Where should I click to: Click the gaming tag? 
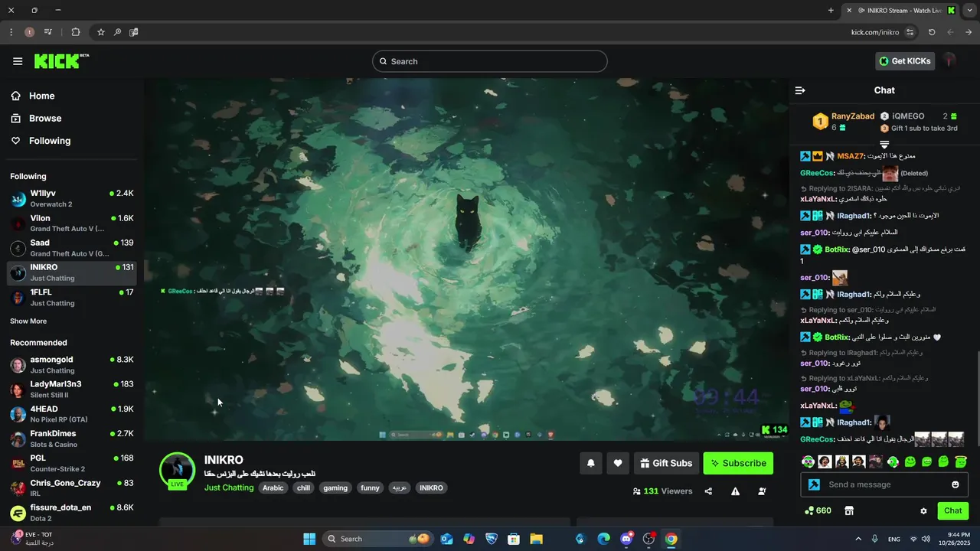pos(335,487)
